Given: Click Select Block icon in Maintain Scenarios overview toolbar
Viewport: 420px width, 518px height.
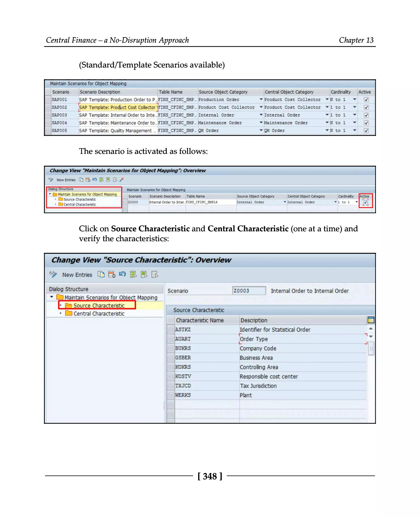Looking at the screenshot, I should 108,180.
